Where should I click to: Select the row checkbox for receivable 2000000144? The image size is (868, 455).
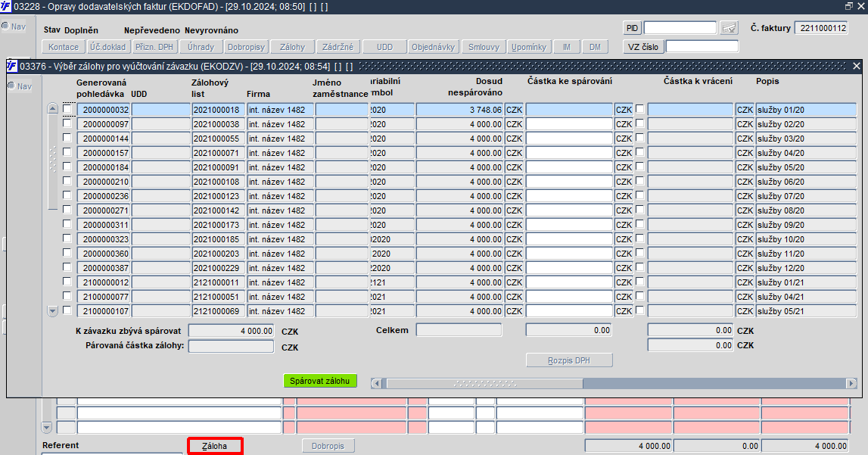coord(67,138)
